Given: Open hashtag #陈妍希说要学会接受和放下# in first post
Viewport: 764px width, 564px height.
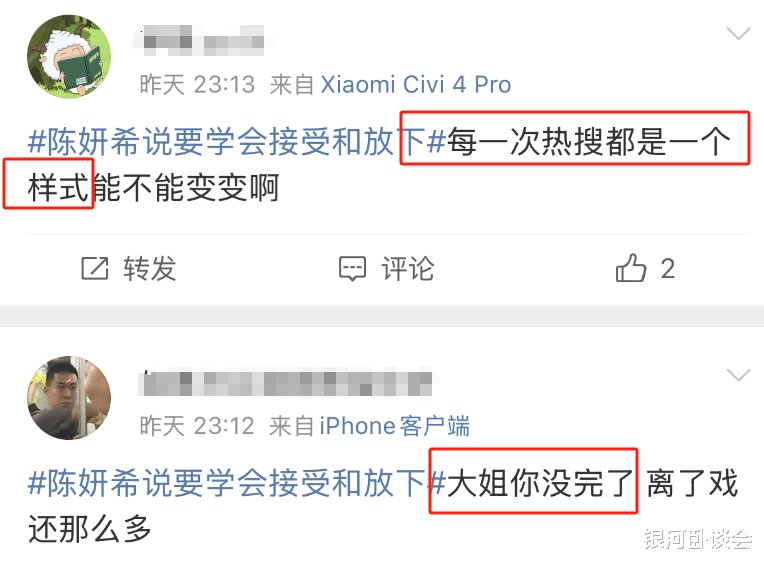Looking at the screenshot, I should coord(237,142).
